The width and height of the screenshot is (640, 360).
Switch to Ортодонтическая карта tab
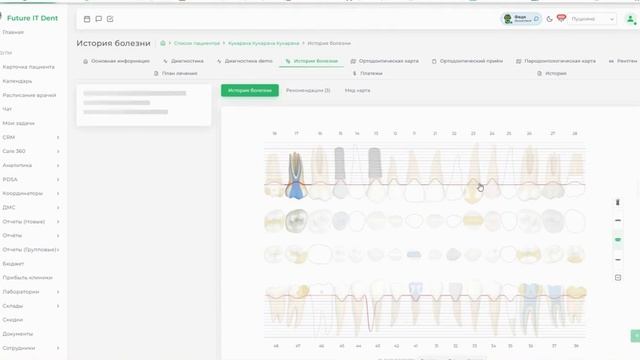click(x=384, y=61)
